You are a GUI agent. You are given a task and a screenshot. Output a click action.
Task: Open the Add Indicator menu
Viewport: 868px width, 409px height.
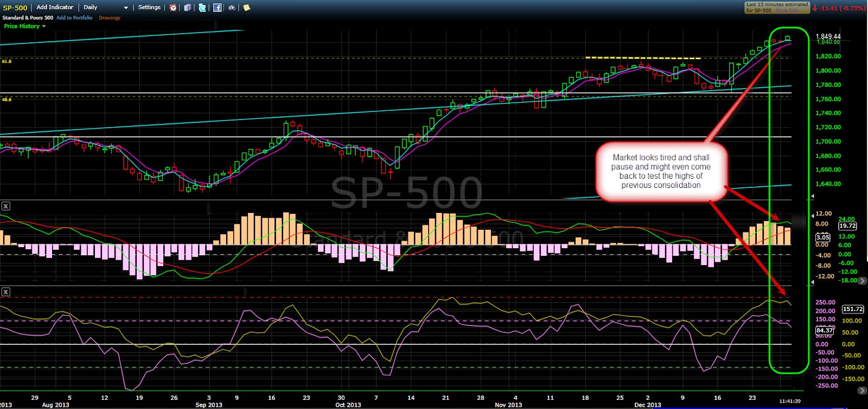pyautogui.click(x=55, y=7)
